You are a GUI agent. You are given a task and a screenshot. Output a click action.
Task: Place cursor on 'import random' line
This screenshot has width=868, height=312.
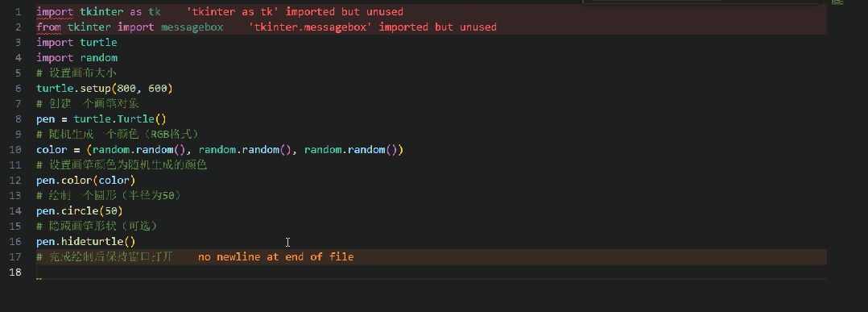76,57
